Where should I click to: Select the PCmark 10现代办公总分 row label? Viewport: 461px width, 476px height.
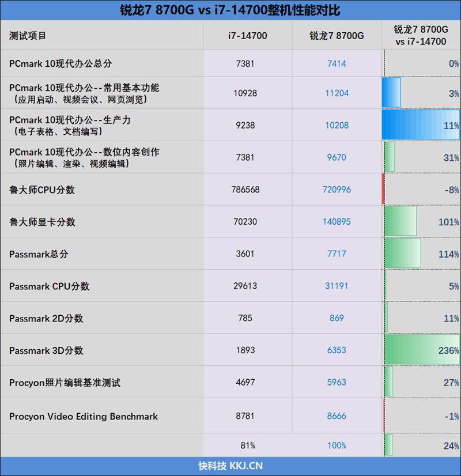click(x=61, y=63)
